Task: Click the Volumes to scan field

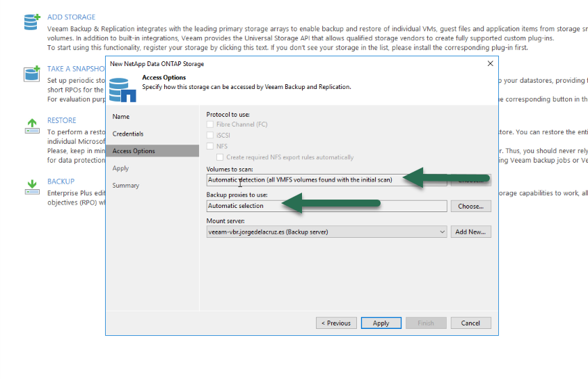Action: (x=326, y=180)
